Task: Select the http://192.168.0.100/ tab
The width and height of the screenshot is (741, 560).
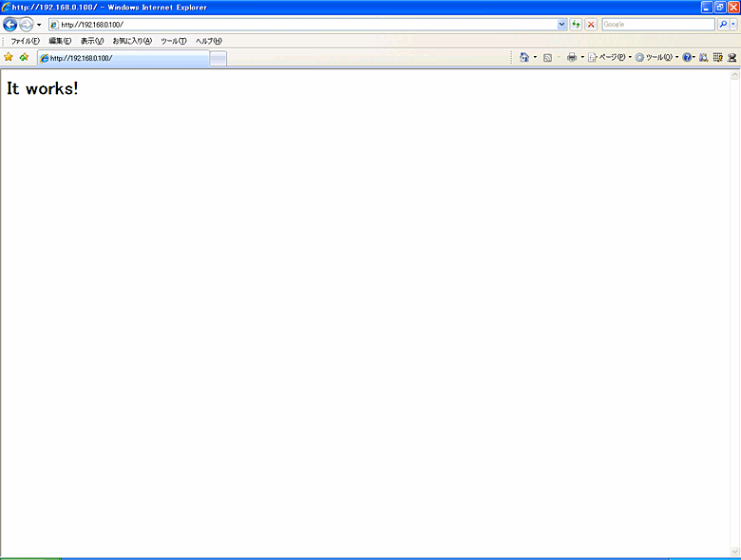Action: click(x=122, y=59)
